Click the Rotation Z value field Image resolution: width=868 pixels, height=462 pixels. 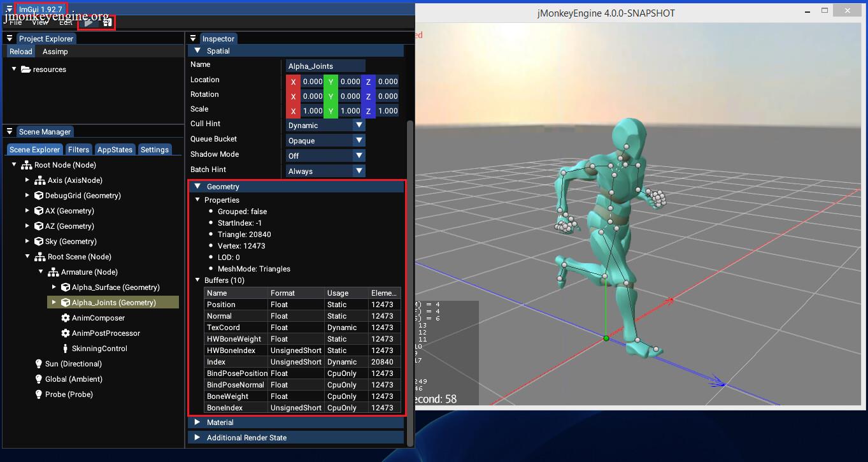click(x=387, y=96)
